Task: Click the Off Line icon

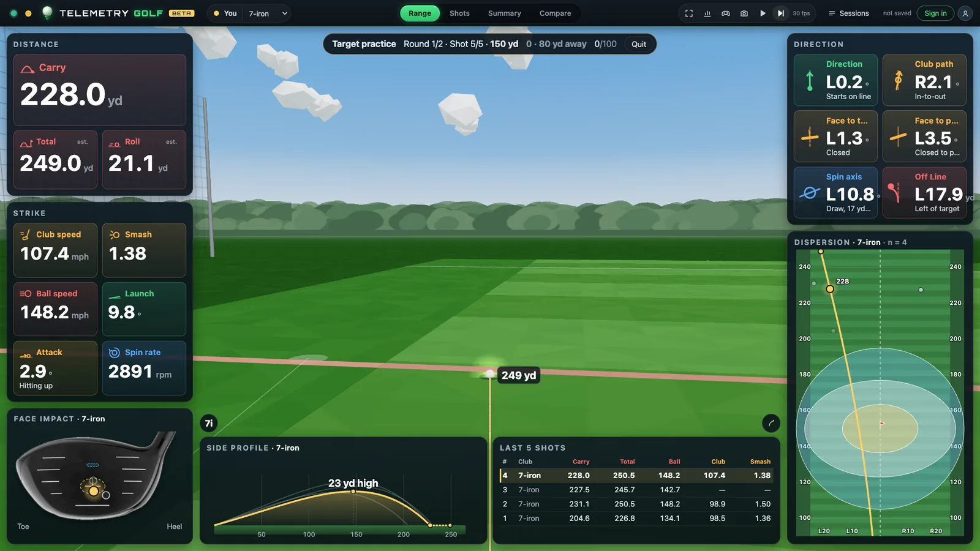Action: tap(895, 192)
